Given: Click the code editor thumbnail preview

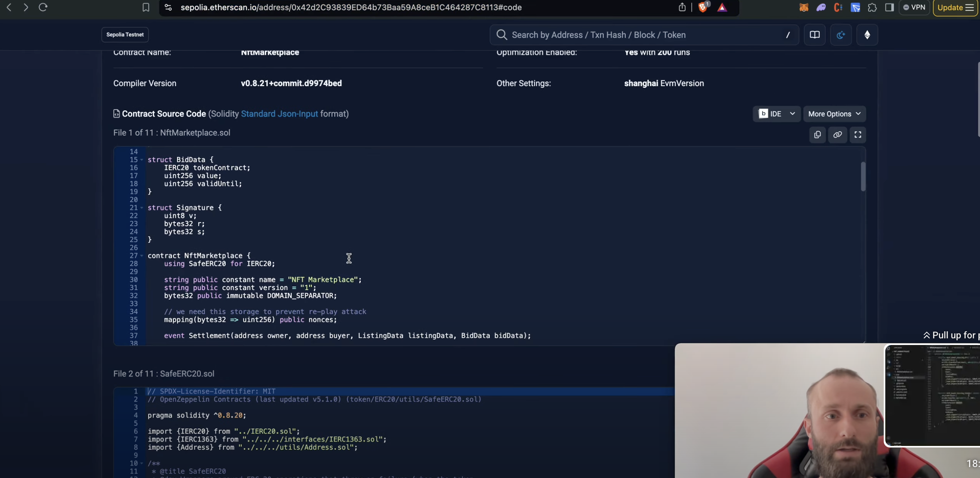Looking at the screenshot, I should 932,395.
